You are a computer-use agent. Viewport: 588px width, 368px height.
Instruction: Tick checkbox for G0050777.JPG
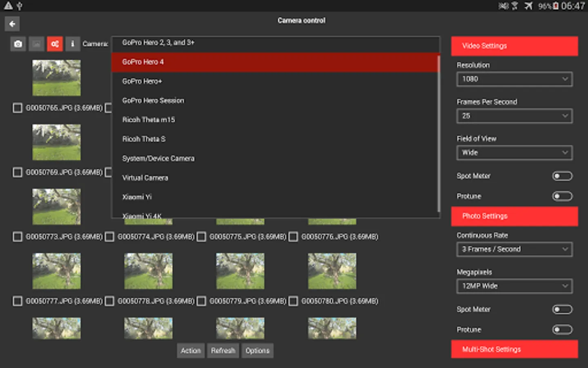17,301
